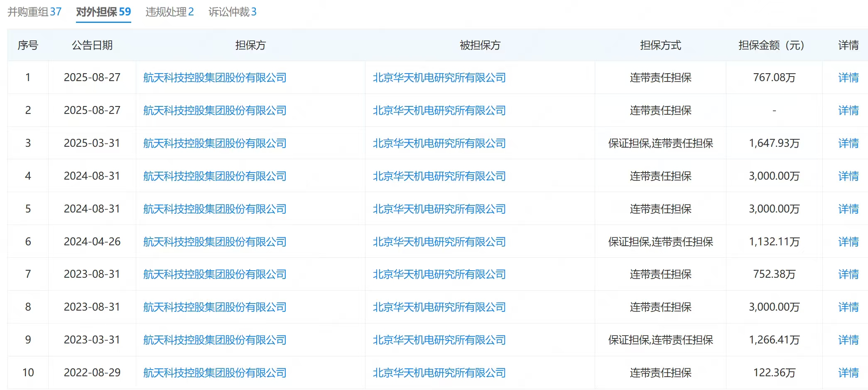
Task: Open 详情 link for row 1
Action: 848,78
